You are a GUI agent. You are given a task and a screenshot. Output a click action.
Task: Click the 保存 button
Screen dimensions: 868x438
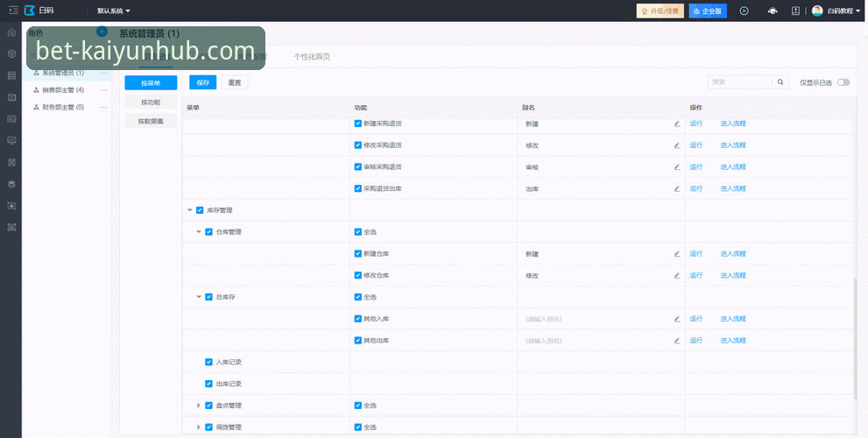tap(202, 82)
